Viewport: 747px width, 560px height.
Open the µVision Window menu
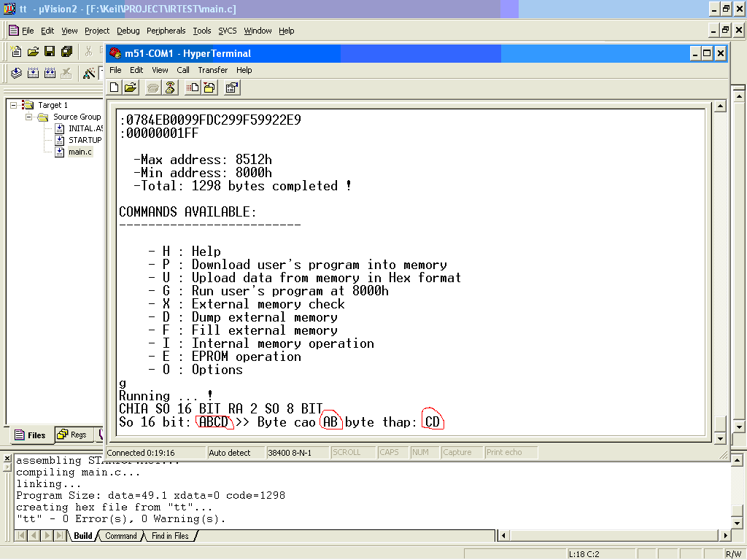(x=258, y=31)
